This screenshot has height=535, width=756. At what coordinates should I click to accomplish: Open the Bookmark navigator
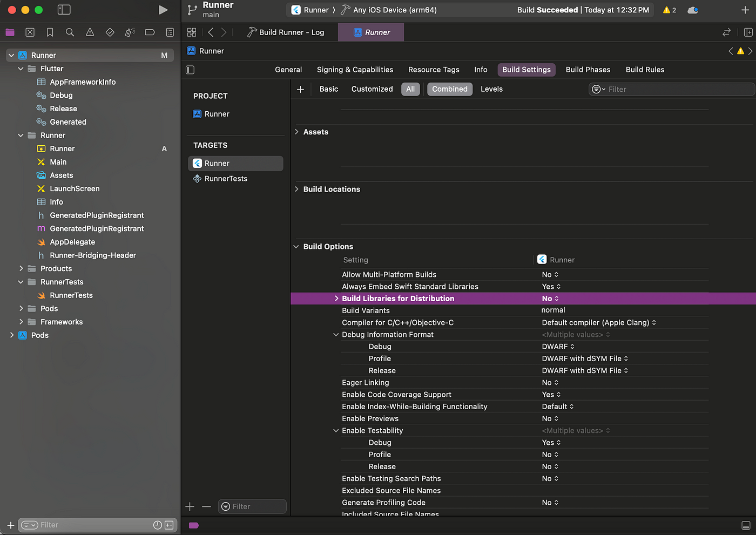click(50, 32)
